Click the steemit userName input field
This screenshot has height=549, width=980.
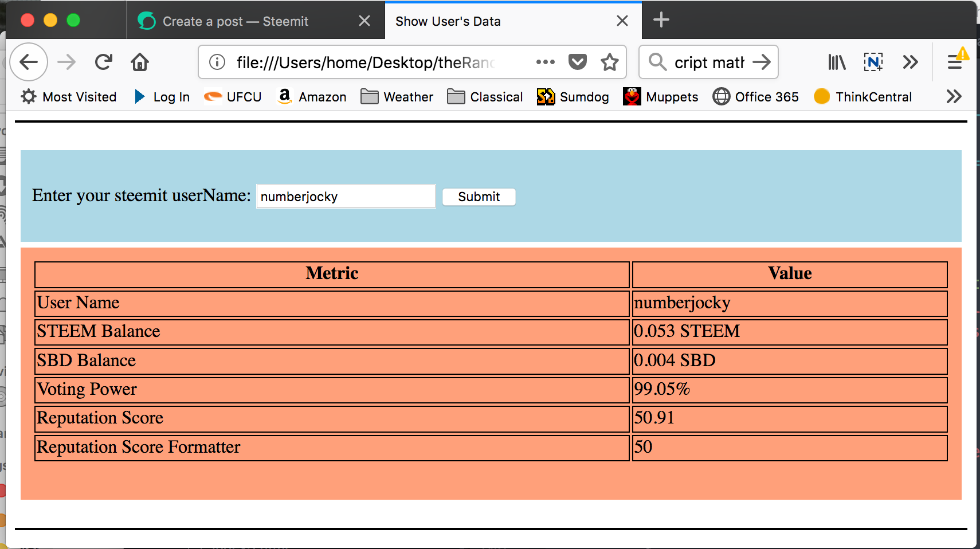point(346,197)
